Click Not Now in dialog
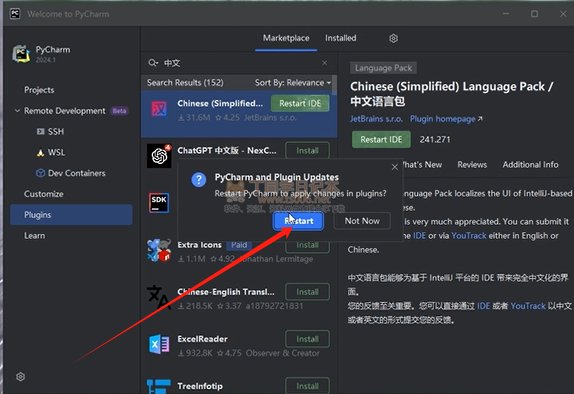The image size is (574, 394). pos(362,221)
